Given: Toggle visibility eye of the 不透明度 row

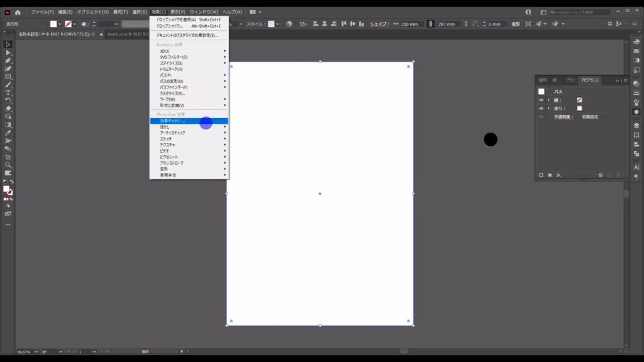Looking at the screenshot, I should click(x=541, y=117).
